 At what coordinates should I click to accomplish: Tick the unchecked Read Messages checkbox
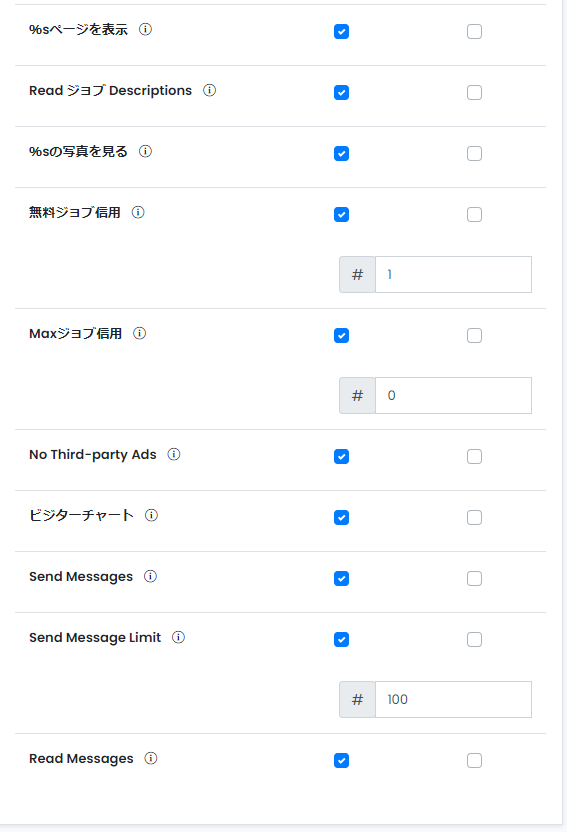click(x=475, y=761)
